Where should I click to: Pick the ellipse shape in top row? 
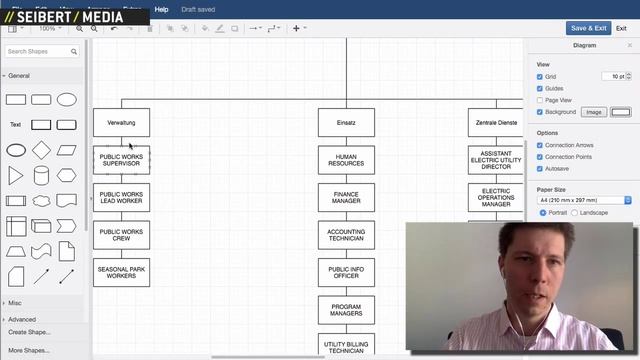coord(67,100)
